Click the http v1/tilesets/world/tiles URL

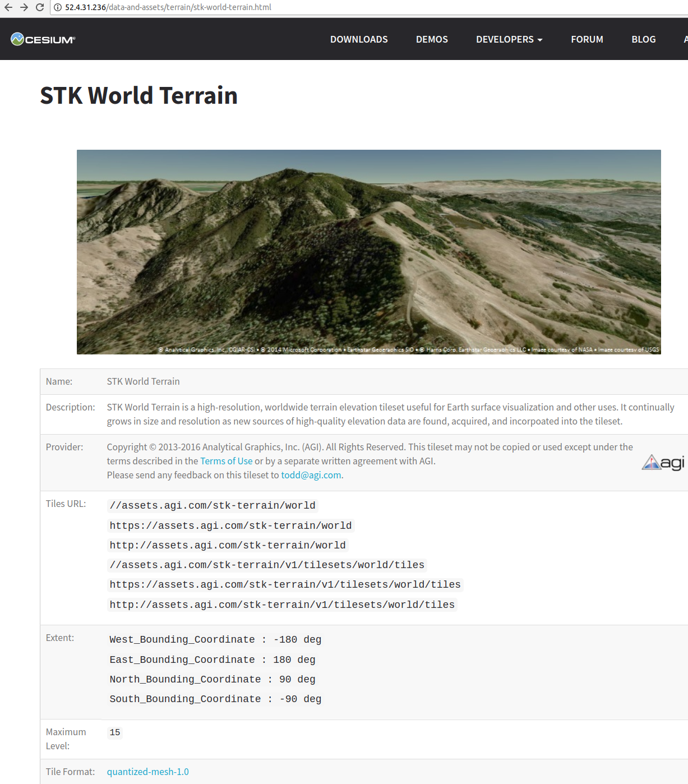[x=282, y=605]
